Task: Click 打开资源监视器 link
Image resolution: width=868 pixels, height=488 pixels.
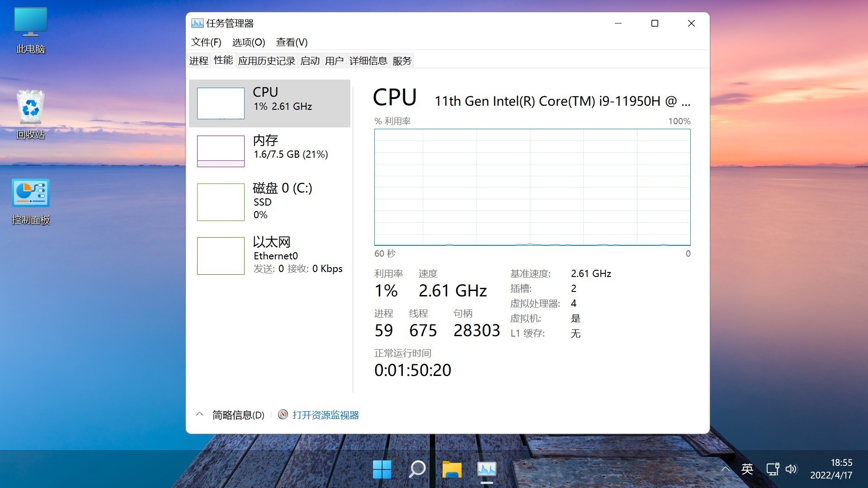Action: (x=325, y=415)
